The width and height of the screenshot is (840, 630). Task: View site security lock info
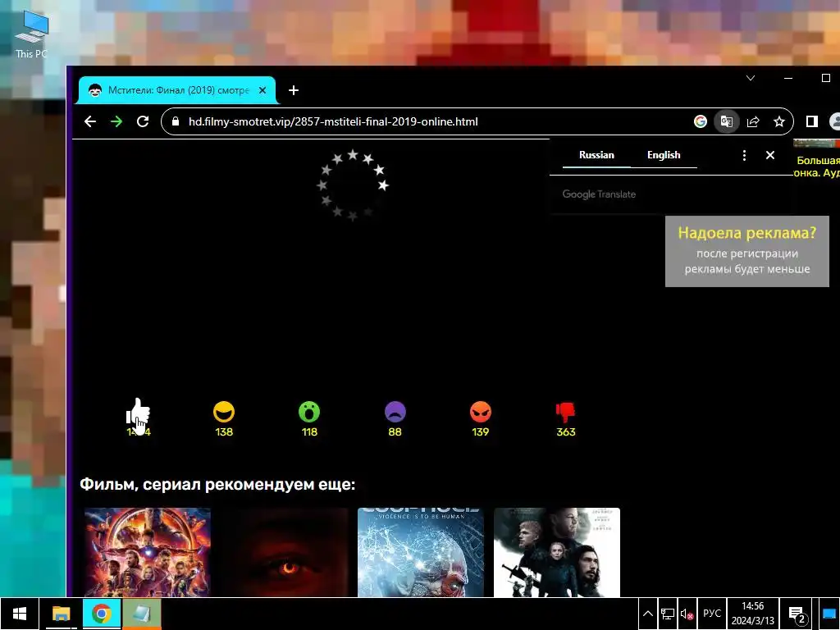176,121
